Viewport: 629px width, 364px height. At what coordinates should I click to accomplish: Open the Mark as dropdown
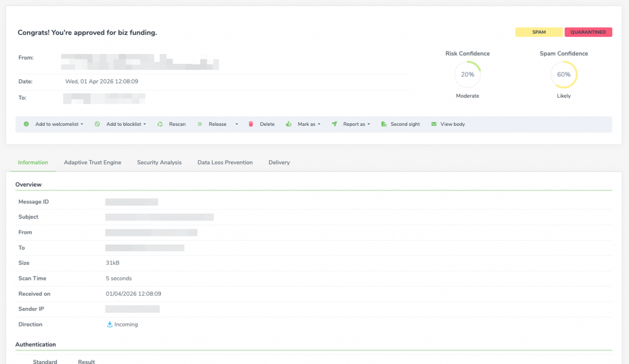click(x=309, y=124)
